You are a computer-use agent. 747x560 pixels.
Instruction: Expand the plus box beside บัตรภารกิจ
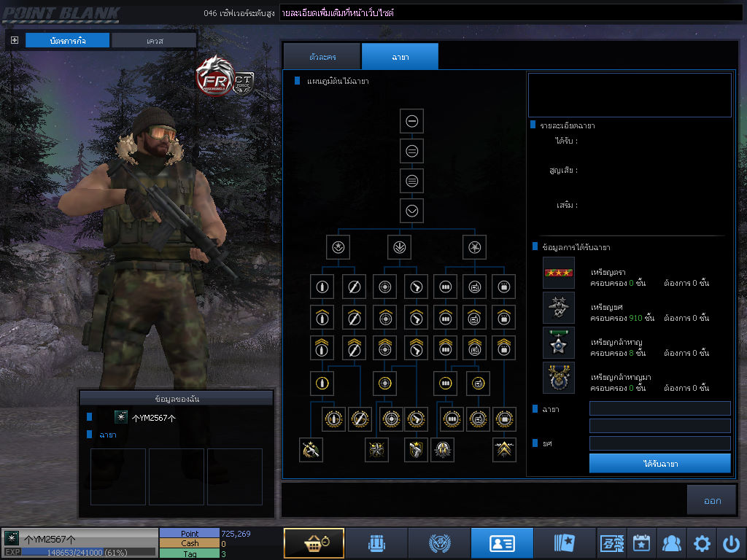click(x=15, y=40)
